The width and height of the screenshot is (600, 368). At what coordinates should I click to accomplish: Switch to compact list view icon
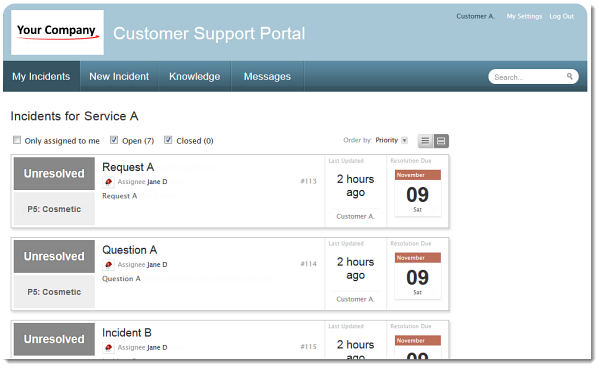425,141
